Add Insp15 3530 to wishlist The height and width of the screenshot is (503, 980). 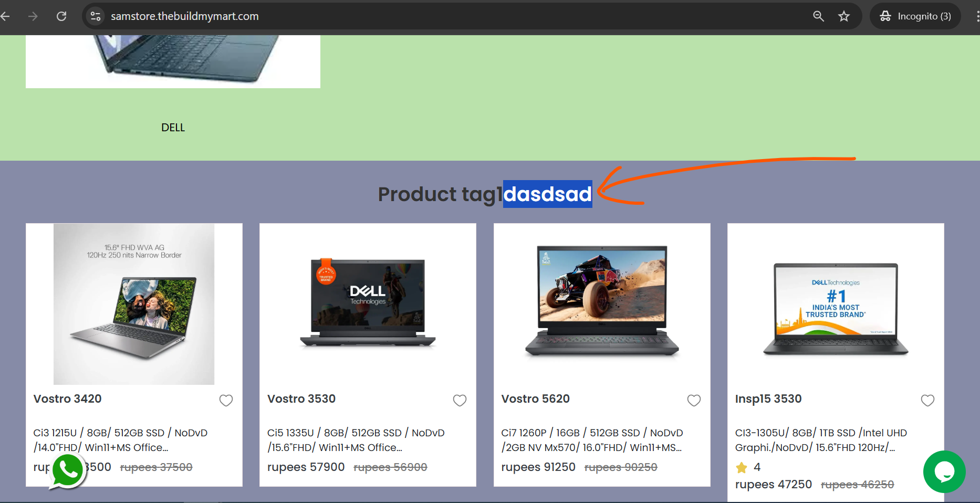click(927, 400)
